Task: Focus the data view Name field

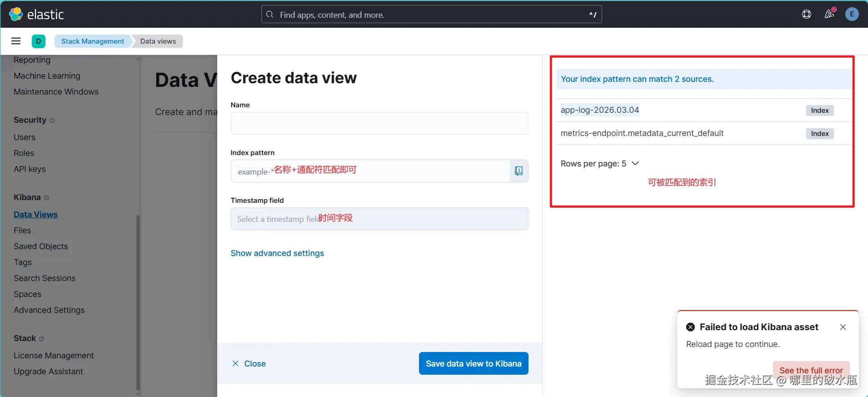Action: (379, 123)
